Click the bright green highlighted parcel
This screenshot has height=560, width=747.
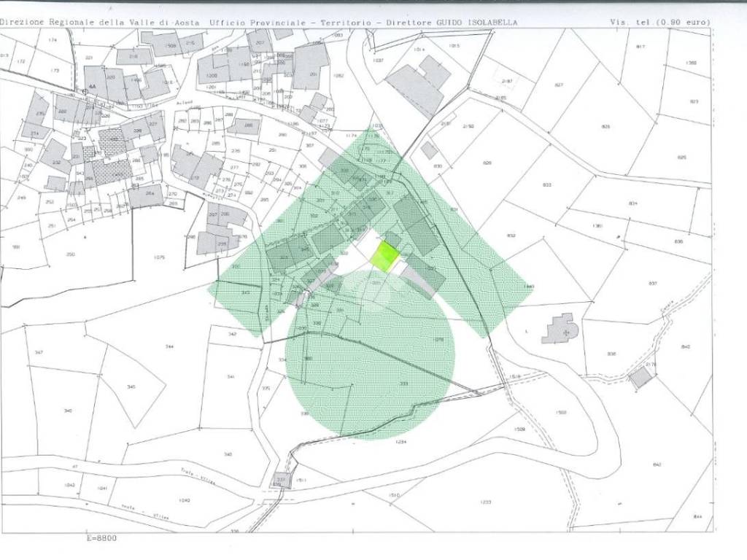pos(385,256)
